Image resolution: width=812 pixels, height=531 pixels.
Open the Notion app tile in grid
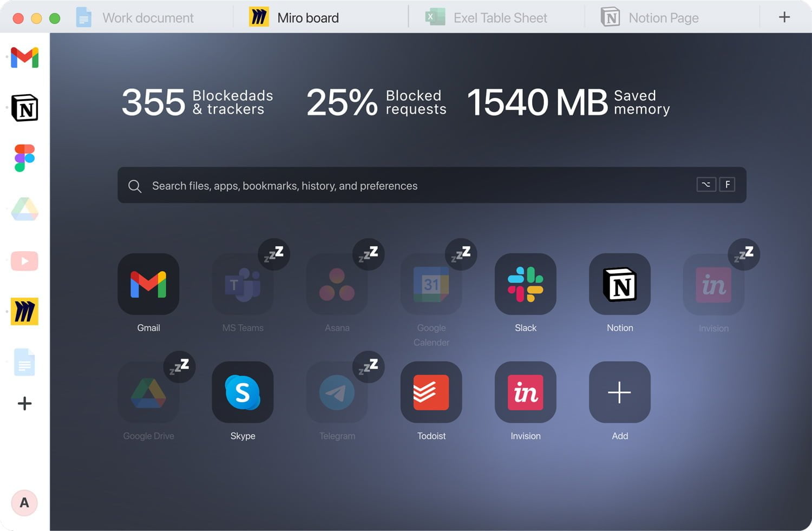[619, 284]
